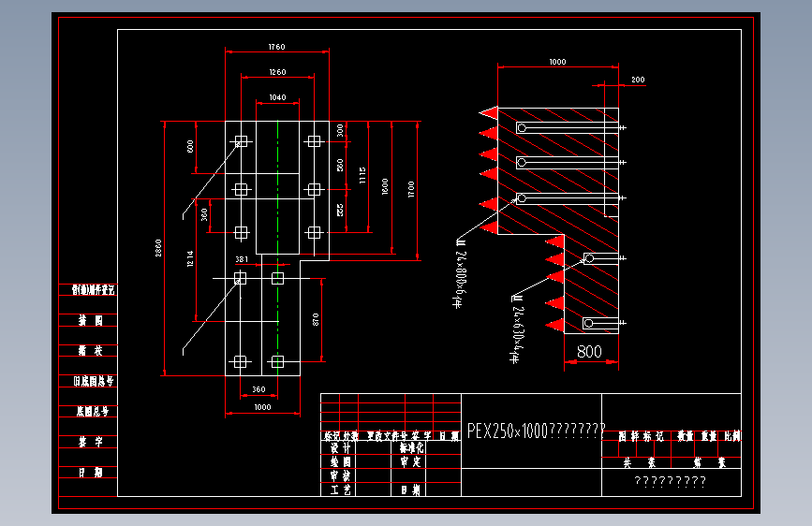Select the 1700 vertical dimension
The image size is (812, 526).
[411, 189]
